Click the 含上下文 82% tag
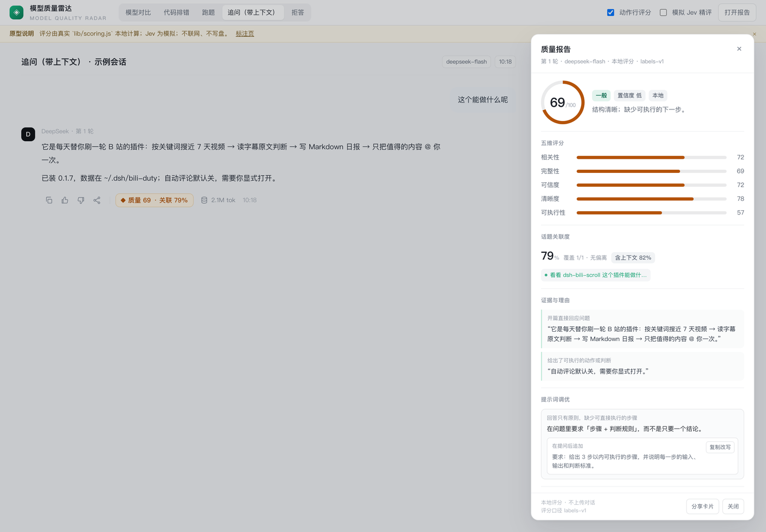The image size is (766, 532). (633, 258)
